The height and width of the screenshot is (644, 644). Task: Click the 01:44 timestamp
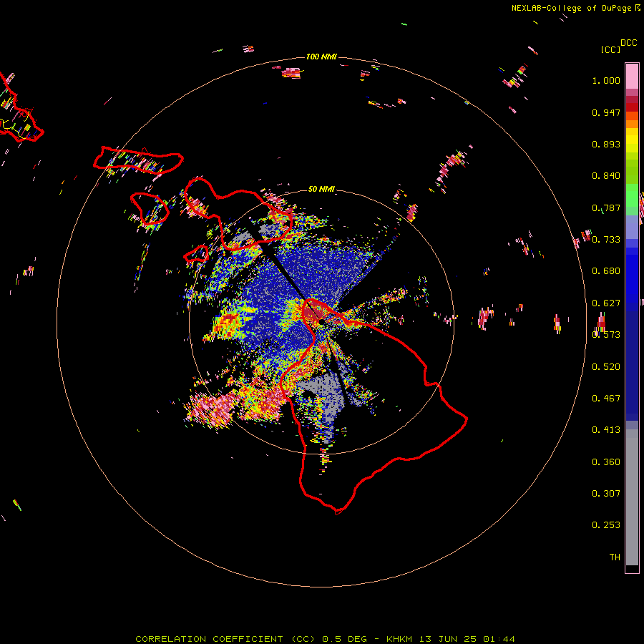pos(499,639)
